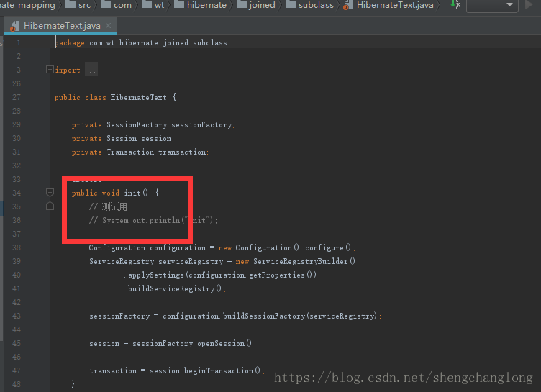Open the run configuration dropdown
The image size is (541, 392).
(x=492, y=5)
